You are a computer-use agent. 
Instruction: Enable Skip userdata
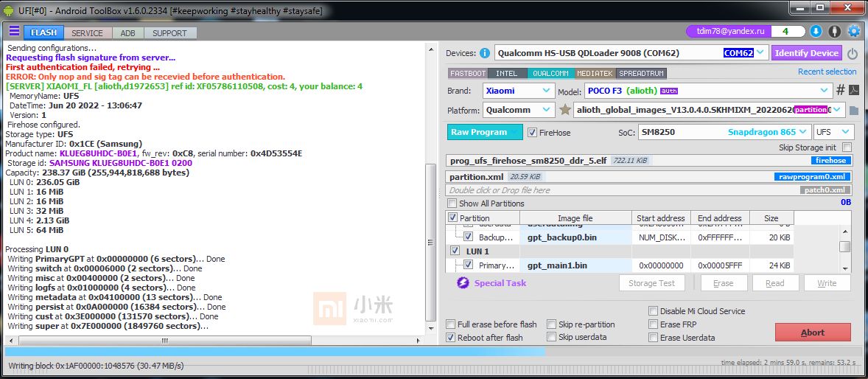coord(551,337)
